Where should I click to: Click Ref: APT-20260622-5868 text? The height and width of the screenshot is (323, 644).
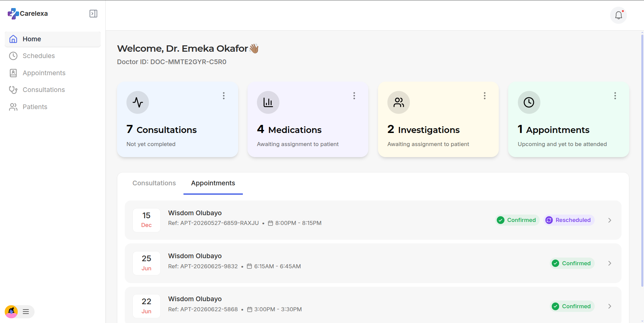pyautogui.click(x=203, y=309)
